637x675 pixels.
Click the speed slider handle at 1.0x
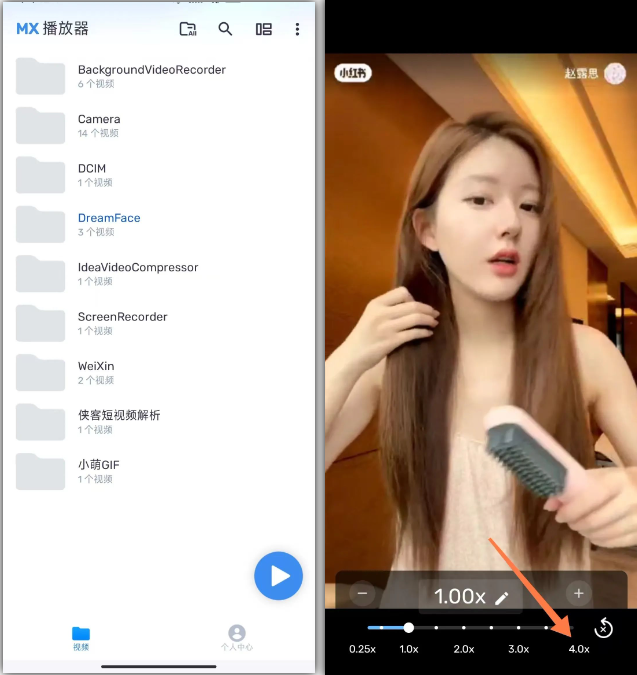(x=408, y=628)
